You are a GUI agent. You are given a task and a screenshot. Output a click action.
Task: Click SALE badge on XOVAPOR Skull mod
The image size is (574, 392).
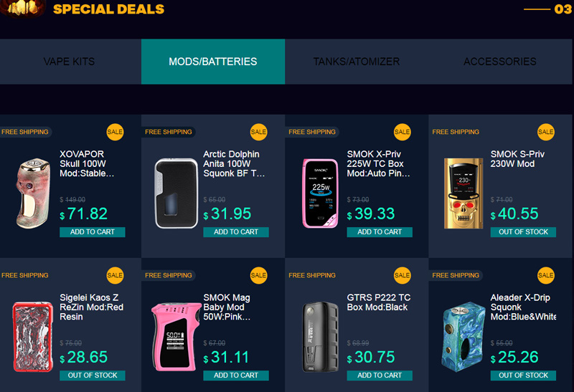click(x=115, y=132)
